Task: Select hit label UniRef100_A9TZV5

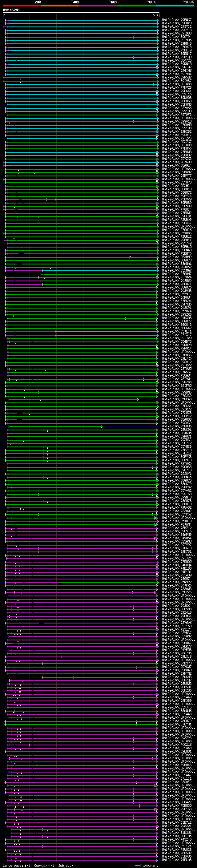Action: tap(177, 139)
